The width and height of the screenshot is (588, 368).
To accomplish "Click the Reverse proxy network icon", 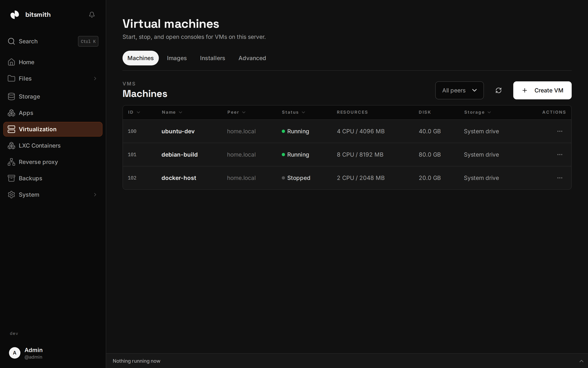I will pyautogui.click(x=11, y=162).
